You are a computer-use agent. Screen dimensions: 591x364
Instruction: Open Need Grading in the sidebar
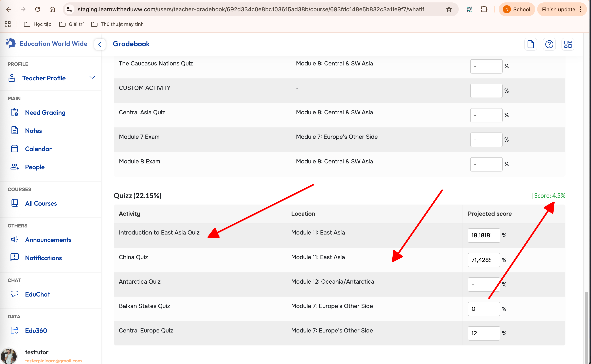(45, 113)
